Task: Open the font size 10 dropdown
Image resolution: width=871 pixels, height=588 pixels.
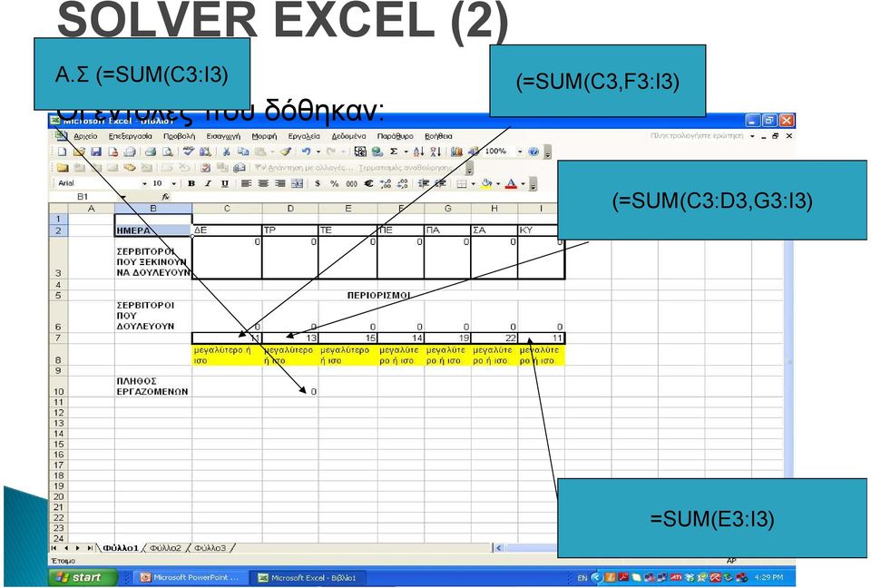Action: point(174,183)
